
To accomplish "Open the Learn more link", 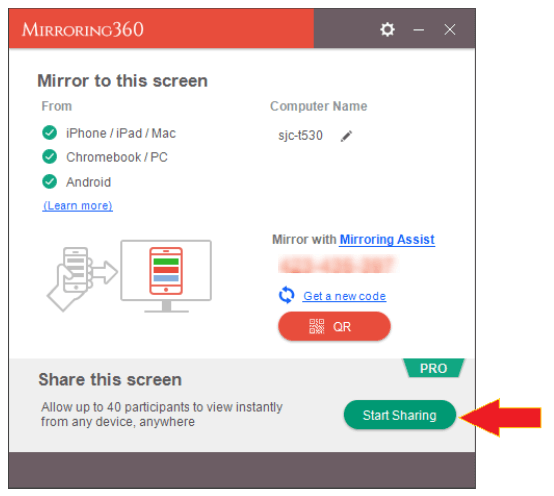I will pyautogui.click(x=77, y=206).
